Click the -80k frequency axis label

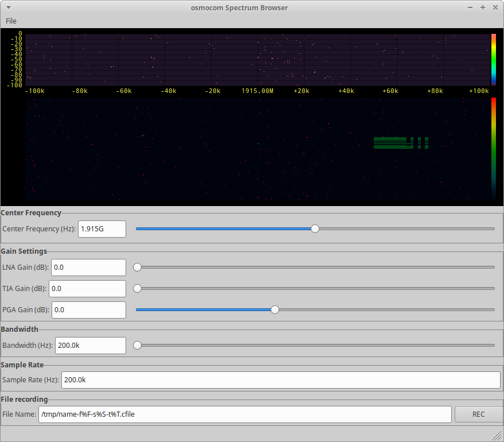[x=79, y=91]
